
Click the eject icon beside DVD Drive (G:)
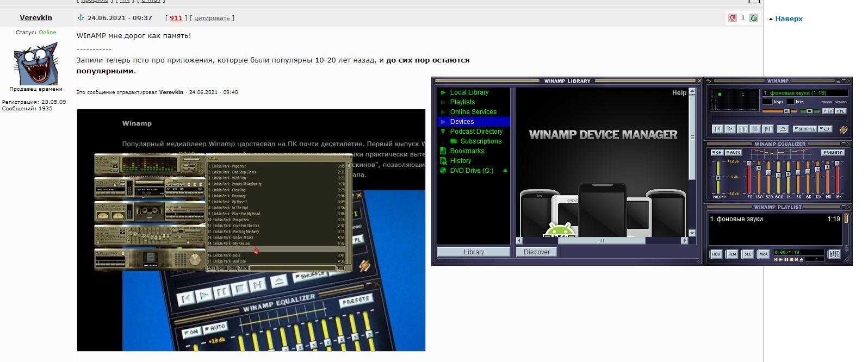(505, 171)
